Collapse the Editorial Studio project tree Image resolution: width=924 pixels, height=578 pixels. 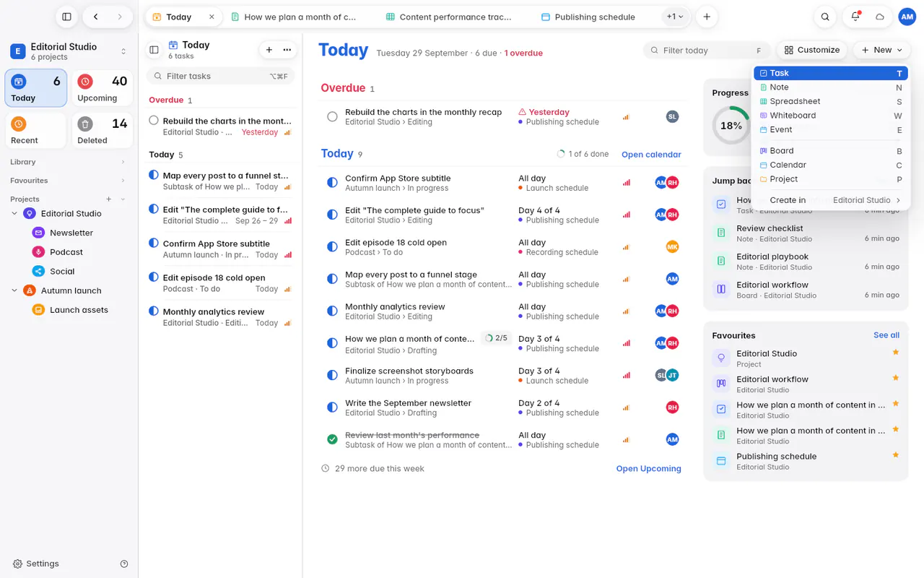click(14, 214)
